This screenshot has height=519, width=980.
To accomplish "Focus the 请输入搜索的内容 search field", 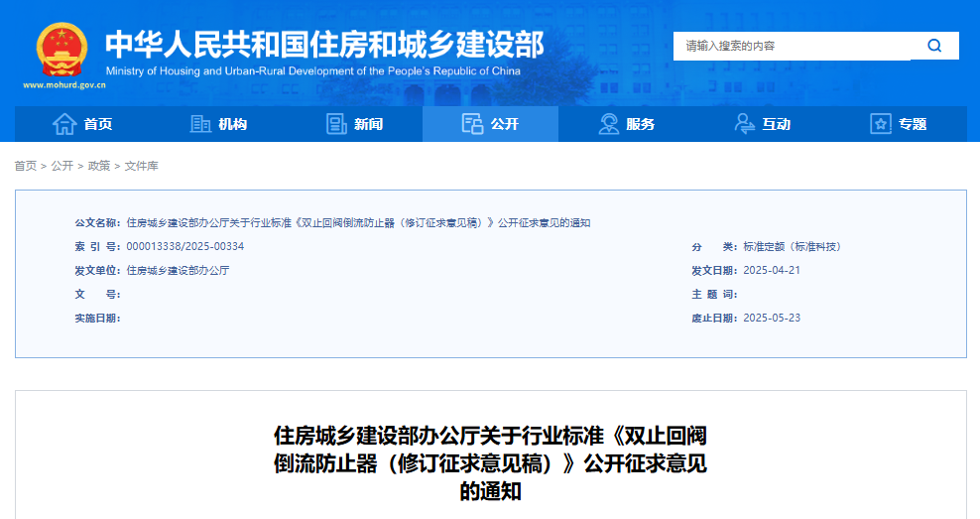I will click(792, 46).
